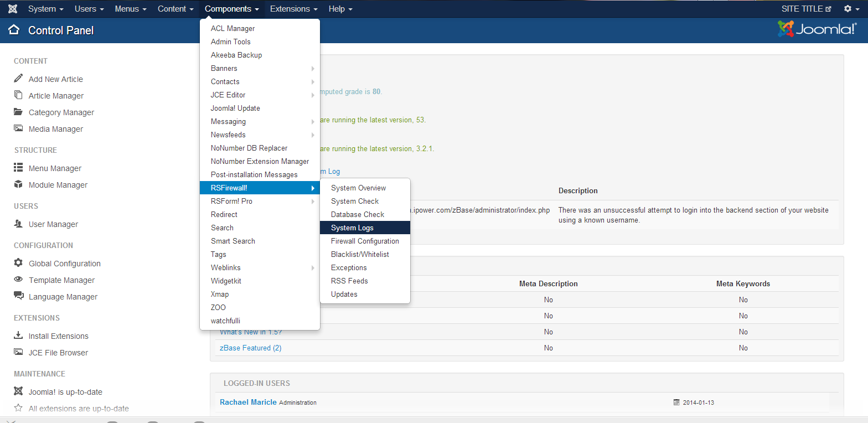The image size is (868, 423).
Task: Expand the JCE Editor submenu
Action: point(260,95)
